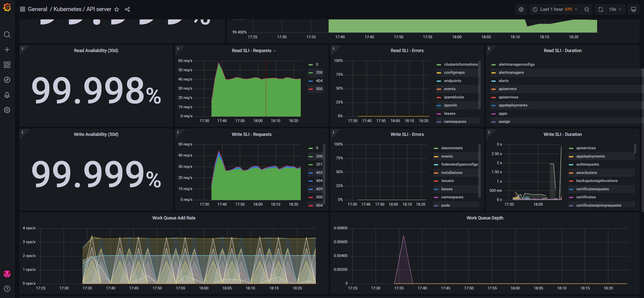
Task: Open the Work Queue Add Rate title menu
Action: click(174, 218)
